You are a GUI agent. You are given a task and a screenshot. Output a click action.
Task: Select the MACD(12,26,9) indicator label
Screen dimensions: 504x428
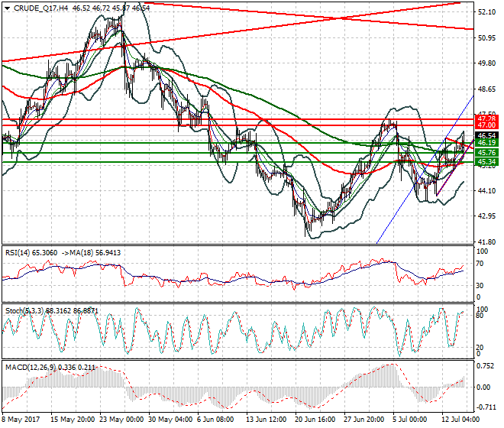pyautogui.click(x=31, y=367)
